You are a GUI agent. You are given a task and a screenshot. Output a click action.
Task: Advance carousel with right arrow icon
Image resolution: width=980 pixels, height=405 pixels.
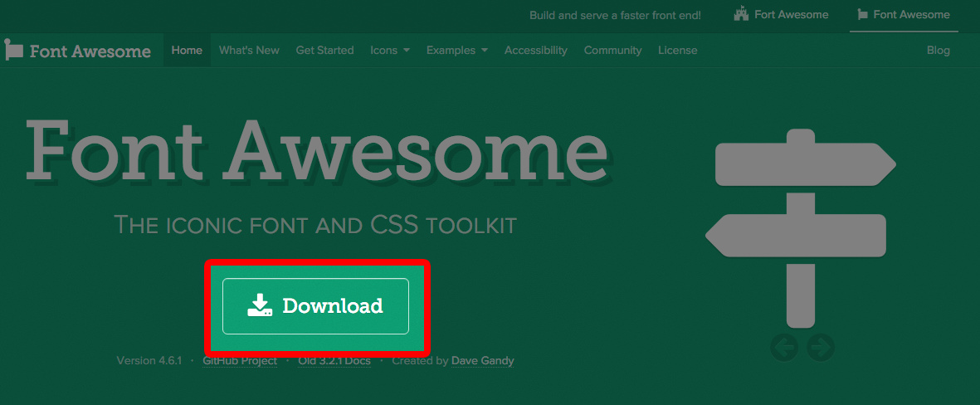821,347
